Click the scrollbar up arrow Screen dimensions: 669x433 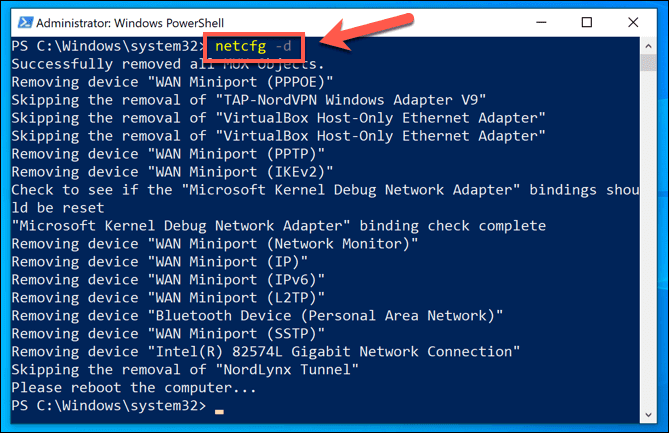coord(650,46)
